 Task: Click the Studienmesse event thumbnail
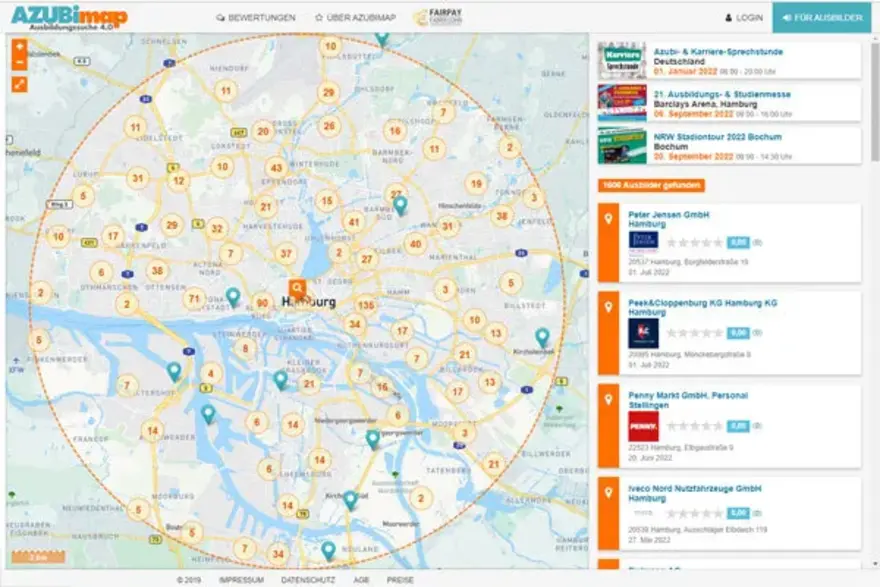click(622, 103)
